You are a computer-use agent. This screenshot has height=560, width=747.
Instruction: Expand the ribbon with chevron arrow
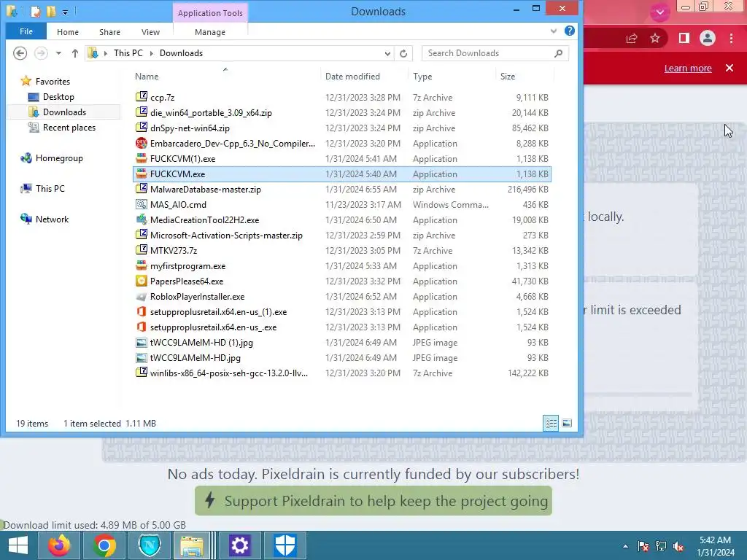554,31
